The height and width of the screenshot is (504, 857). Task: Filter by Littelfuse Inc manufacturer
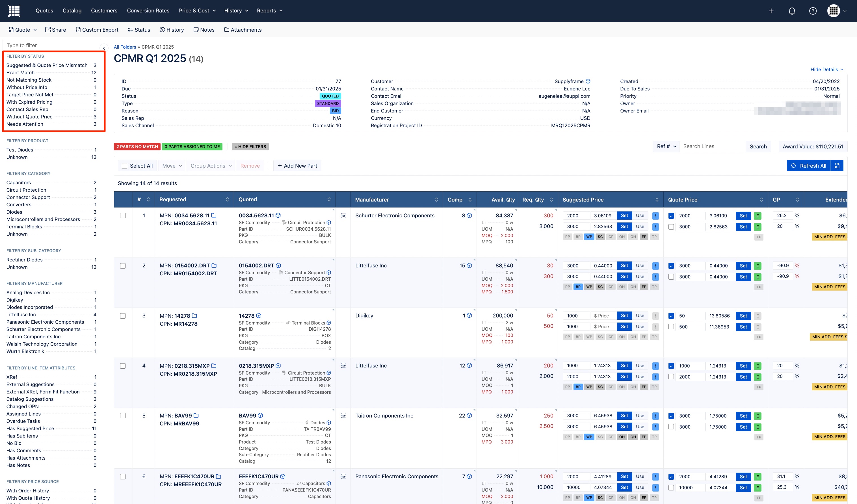51,315
